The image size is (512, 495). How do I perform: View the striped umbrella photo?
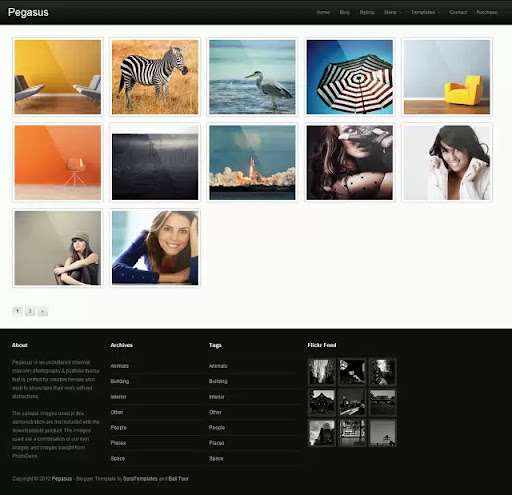click(350, 77)
